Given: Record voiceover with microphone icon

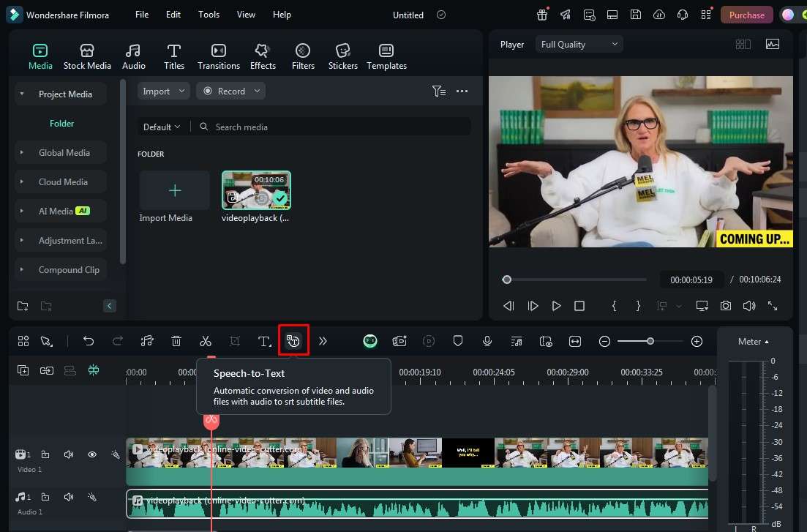Looking at the screenshot, I should pos(487,341).
